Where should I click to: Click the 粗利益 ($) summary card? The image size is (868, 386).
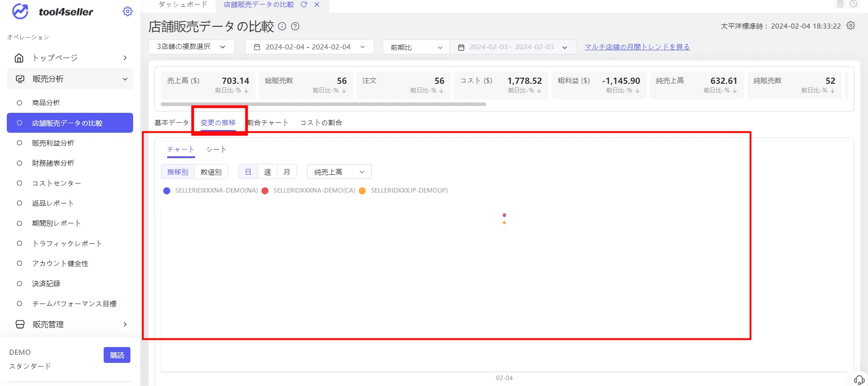[599, 85]
